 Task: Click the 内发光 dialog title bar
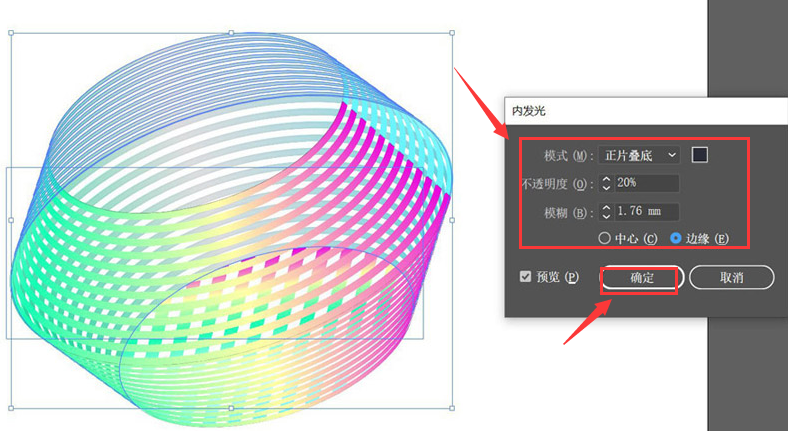pyautogui.click(x=646, y=111)
